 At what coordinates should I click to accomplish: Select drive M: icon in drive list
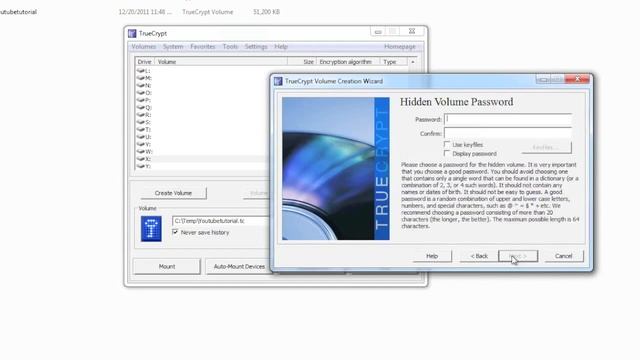coord(141,78)
